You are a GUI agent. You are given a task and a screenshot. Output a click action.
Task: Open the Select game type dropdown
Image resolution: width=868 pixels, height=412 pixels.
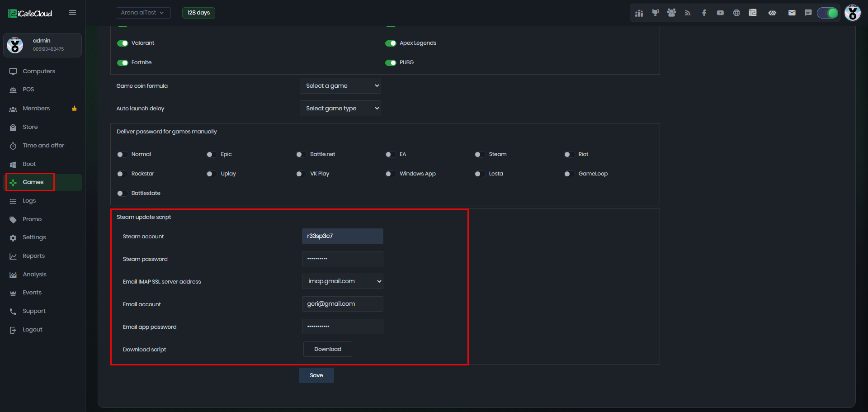340,109
